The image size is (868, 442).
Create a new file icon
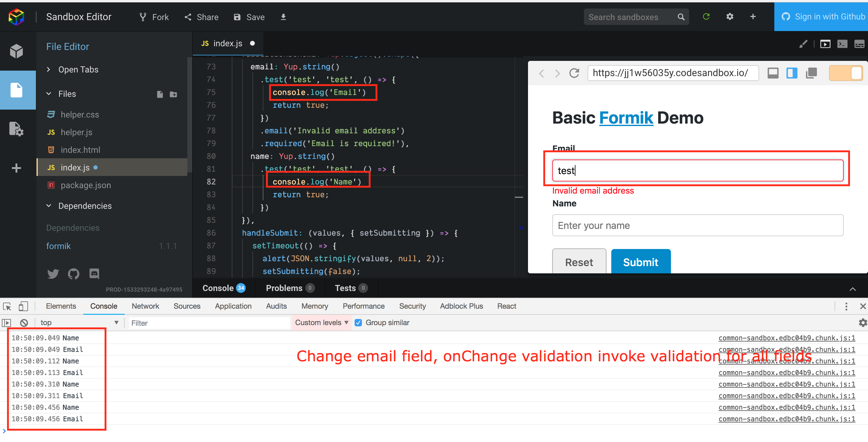coord(160,94)
